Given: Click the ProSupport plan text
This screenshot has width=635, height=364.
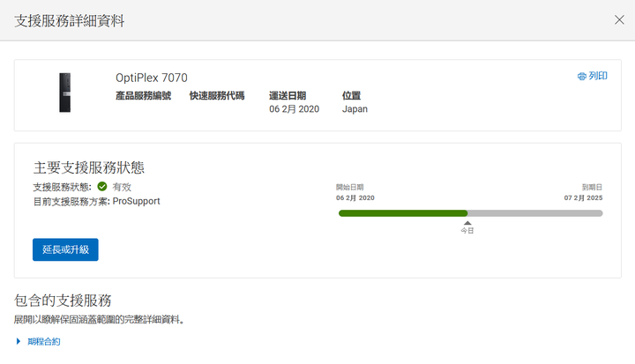Looking at the screenshot, I should (136, 201).
